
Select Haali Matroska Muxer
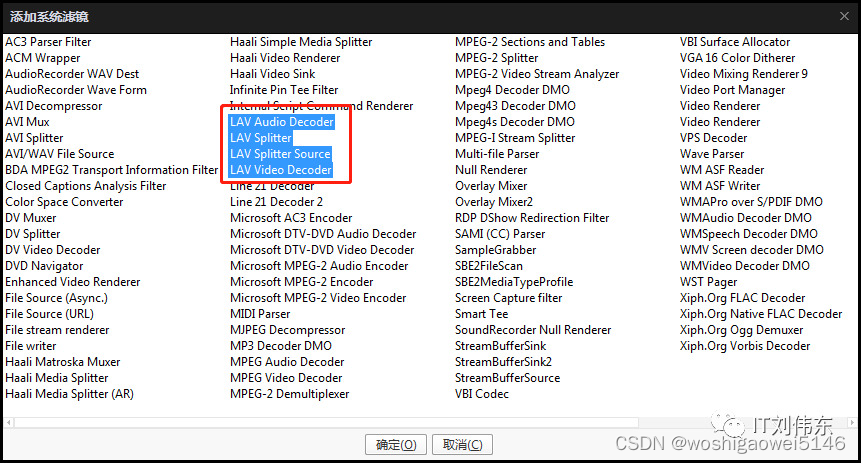tap(63, 362)
